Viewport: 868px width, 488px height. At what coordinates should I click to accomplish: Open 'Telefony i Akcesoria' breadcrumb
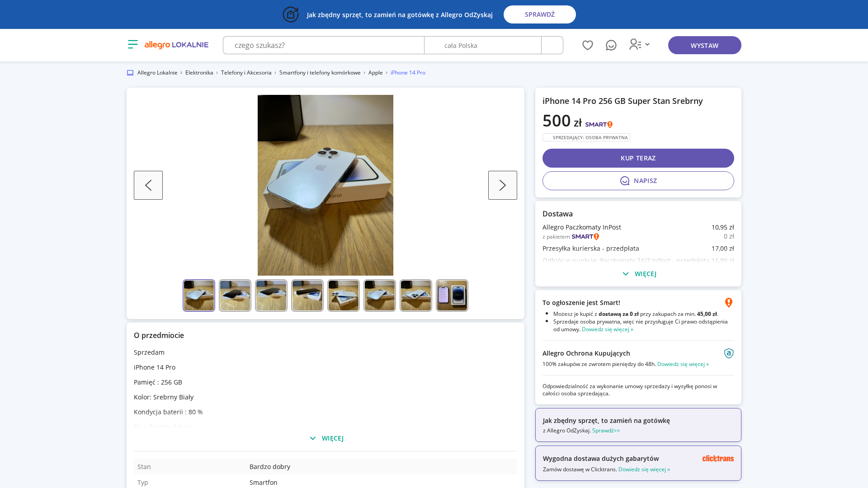246,73
